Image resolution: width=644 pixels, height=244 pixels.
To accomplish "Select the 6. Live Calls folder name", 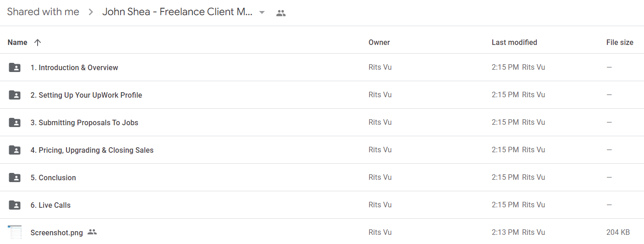I will tap(50, 205).
